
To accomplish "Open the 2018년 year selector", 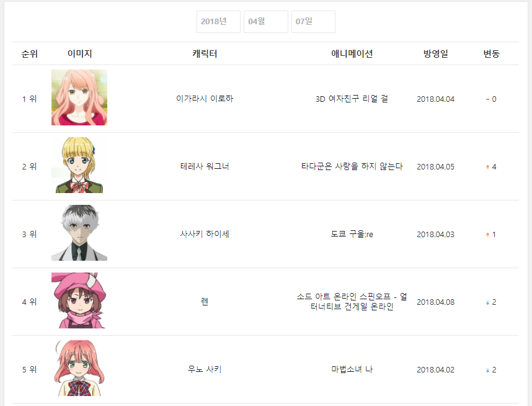I will coord(218,22).
